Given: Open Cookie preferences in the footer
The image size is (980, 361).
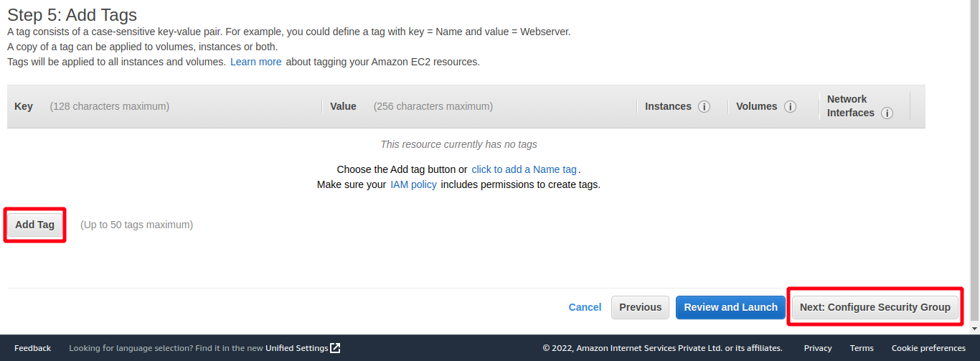Looking at the screenshot, I should point(928,348).
